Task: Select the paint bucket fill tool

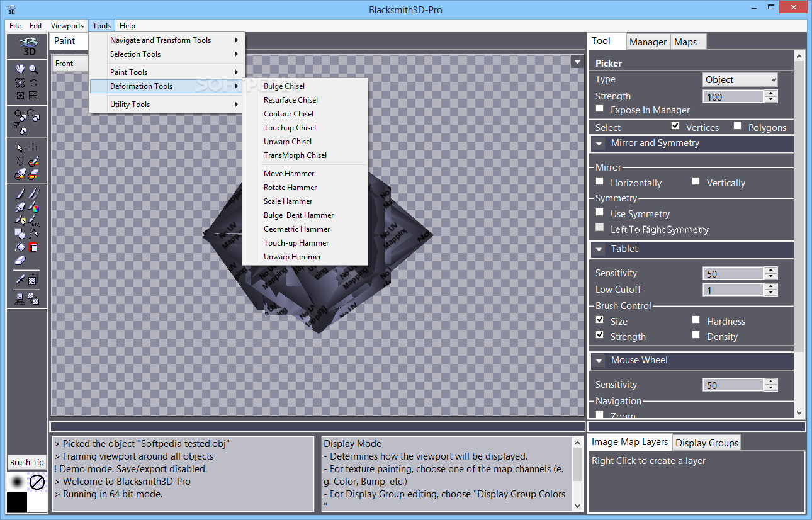Action: pos(20,247)
